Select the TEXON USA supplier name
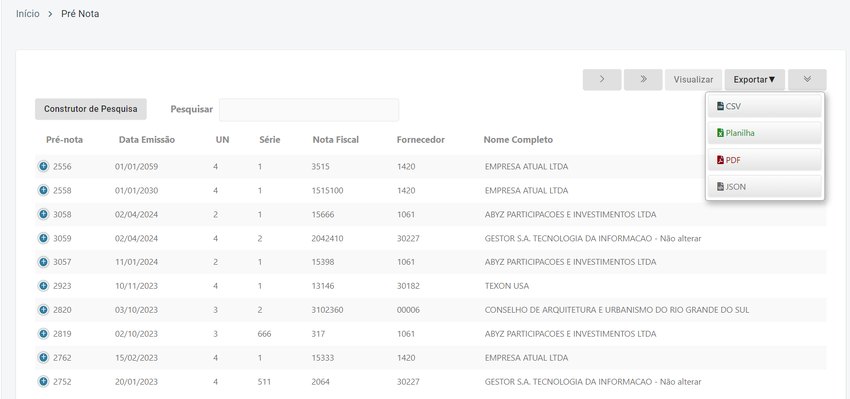850x399 pixels. pyautogui.click(x=507, y=286)
